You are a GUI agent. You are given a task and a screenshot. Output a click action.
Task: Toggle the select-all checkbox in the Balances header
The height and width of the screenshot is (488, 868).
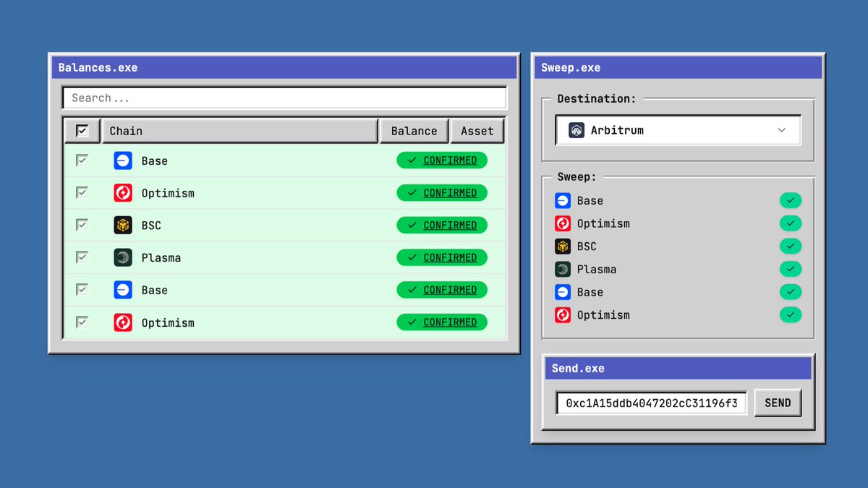82,131
